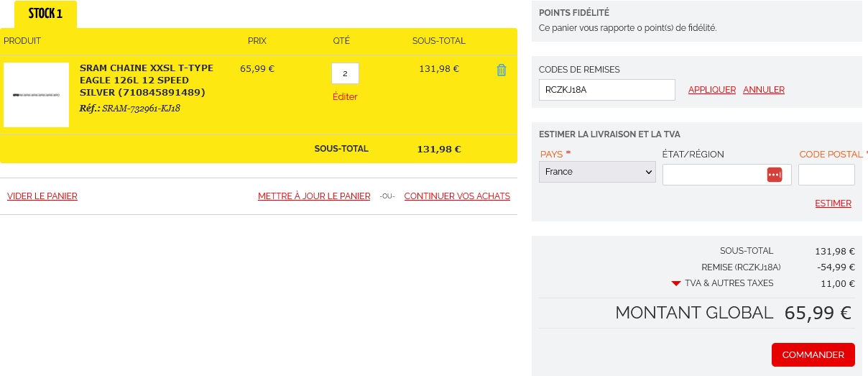
Task: Click the -54,99 € discount amount
Action: [x=836, y=267]
